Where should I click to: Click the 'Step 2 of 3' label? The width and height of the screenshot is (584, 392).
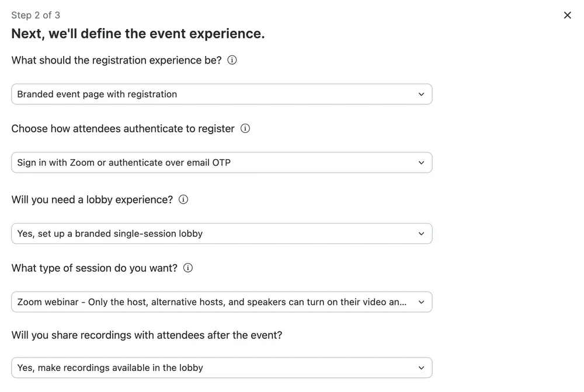(36, 15)
